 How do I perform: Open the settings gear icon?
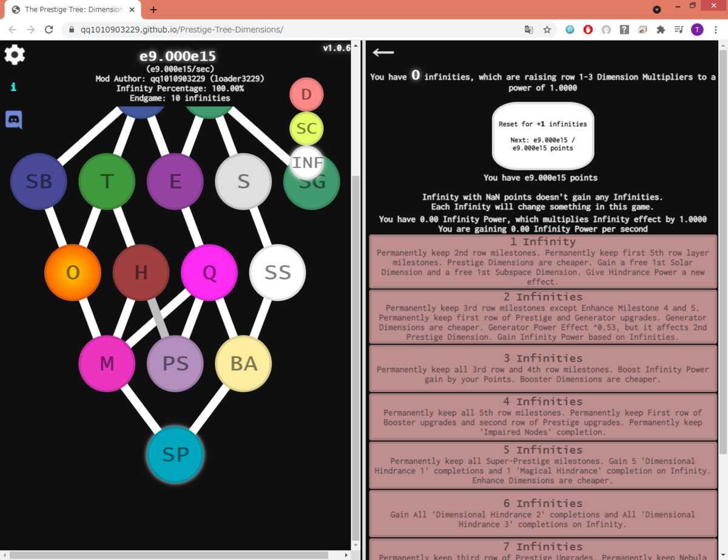[x=14, y=55]
